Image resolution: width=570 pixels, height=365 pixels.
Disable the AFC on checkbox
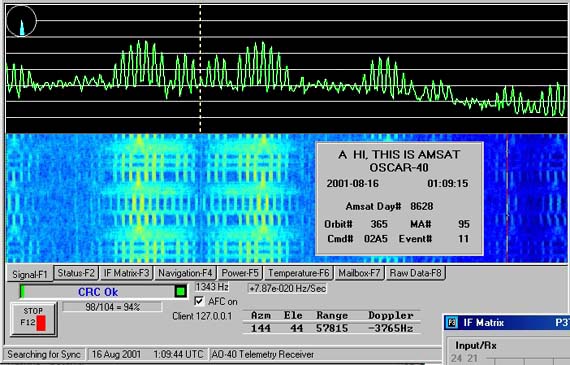pyautogui.click(x=199, y=301)
